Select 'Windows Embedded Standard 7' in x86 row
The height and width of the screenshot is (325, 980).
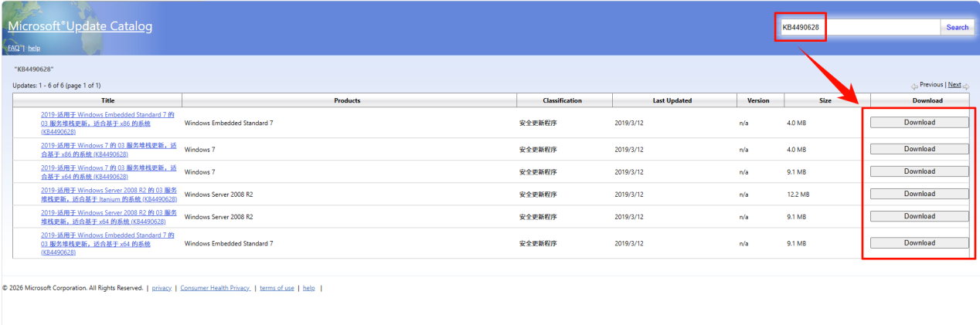(x=229, y=124)
